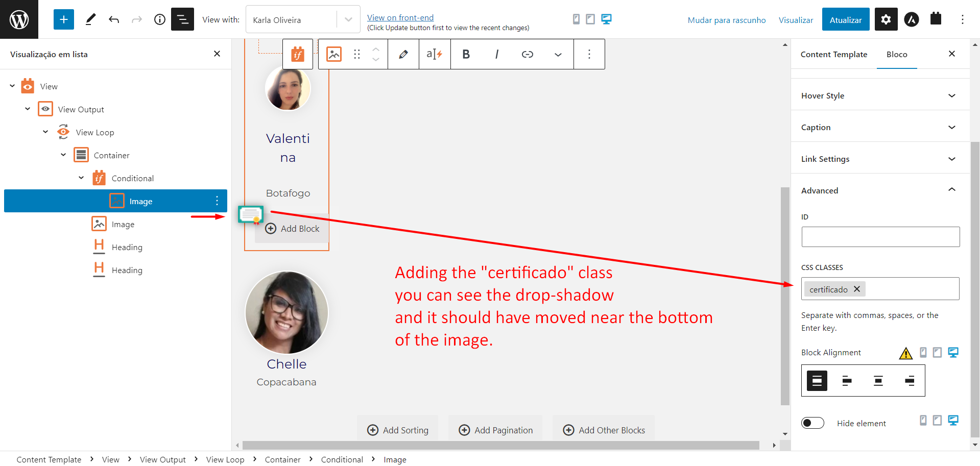Select the second Heading item in list view

pos(127,270)
